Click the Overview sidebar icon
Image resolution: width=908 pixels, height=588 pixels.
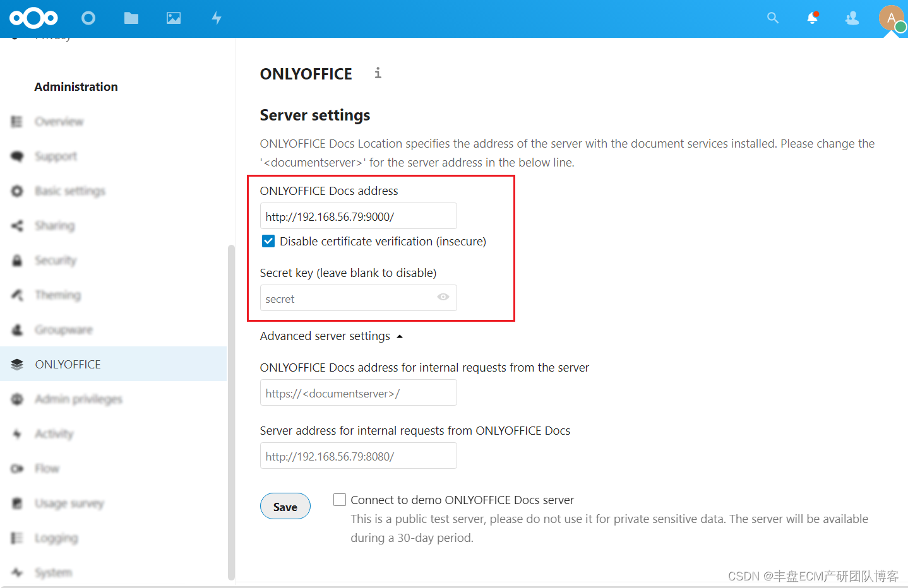(x=17, y=121)
